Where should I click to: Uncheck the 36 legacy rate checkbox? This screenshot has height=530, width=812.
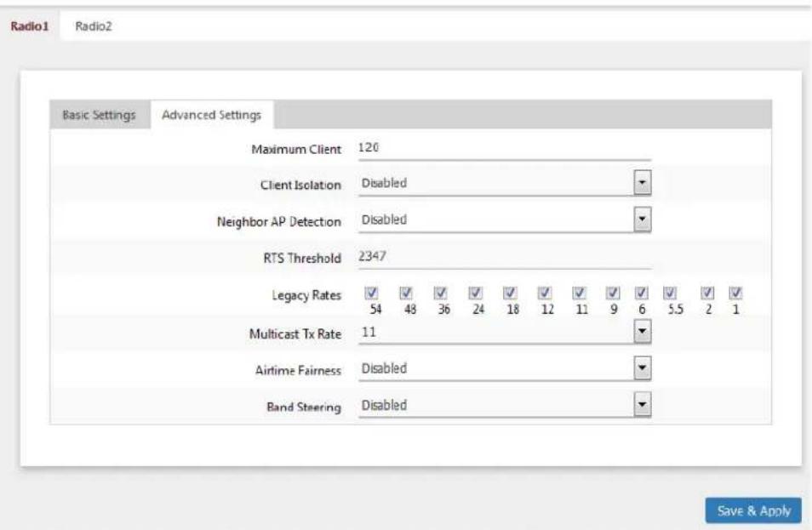(440, 293)
